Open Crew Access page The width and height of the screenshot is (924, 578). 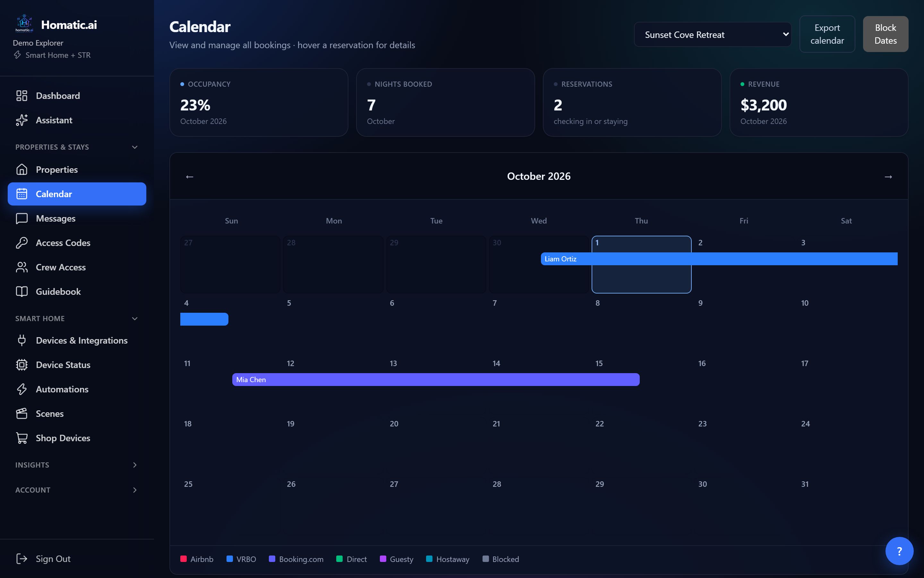coord(77,267)
